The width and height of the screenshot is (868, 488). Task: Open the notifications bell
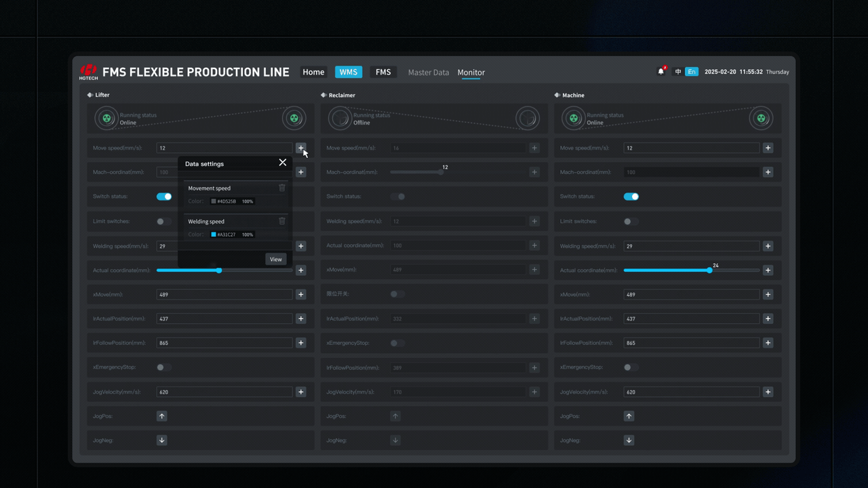pos(661,71)
